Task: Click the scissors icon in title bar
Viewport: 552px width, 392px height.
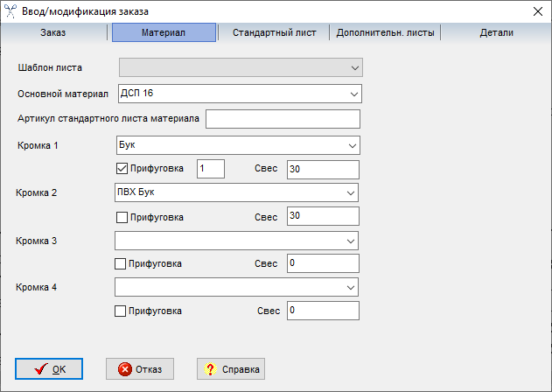Action: click(10, 11)
